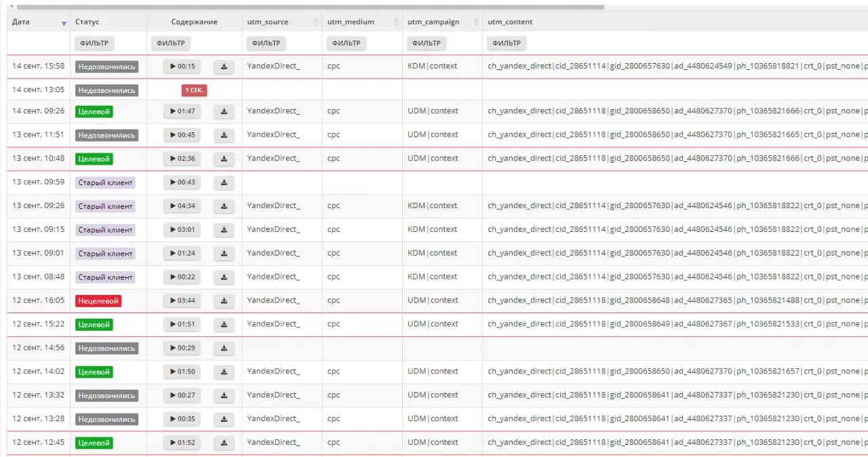Download the 12 сент. 14:56 call recording
The image size is (868, 457).
(x=224, y=348)
